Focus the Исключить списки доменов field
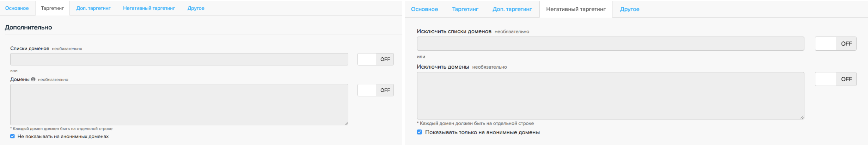Image resolution: width=868 pixels, height=145 pixels. (610, 44)
